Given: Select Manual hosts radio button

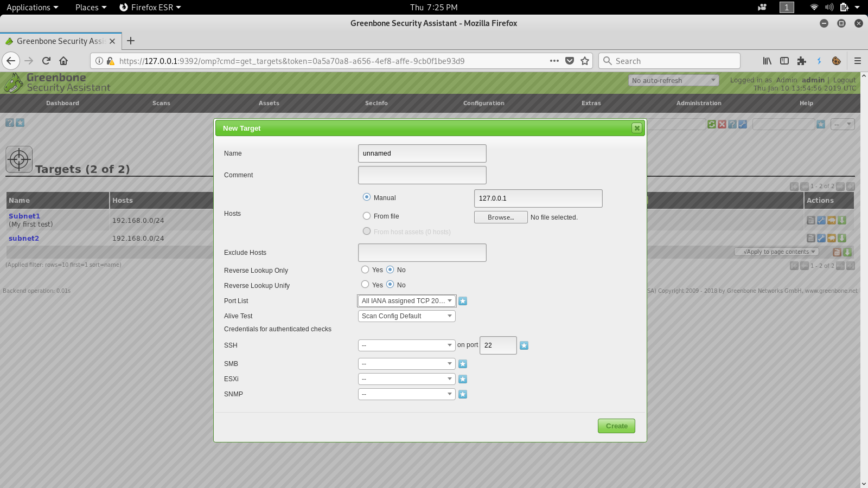Looking at the screenshot, I should tap(367, 197).
